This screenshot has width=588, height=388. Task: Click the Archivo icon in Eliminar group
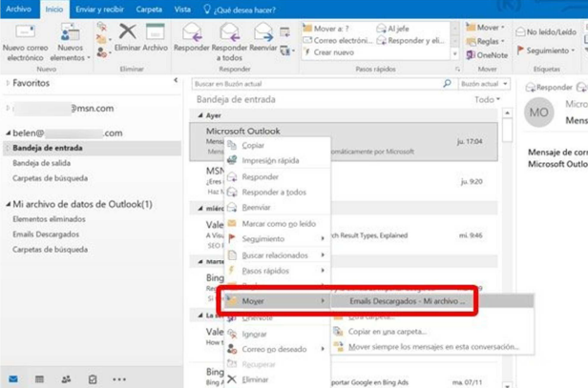click(x=154, y=33)
